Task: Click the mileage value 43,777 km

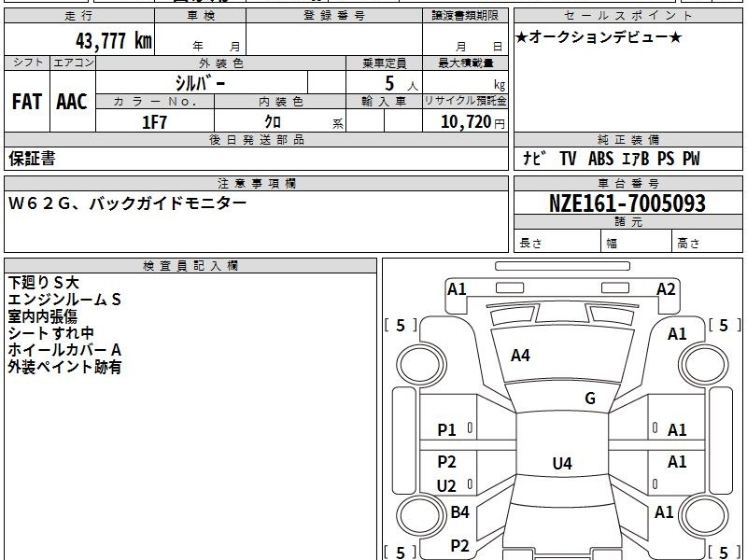Action: click(113, 41)
